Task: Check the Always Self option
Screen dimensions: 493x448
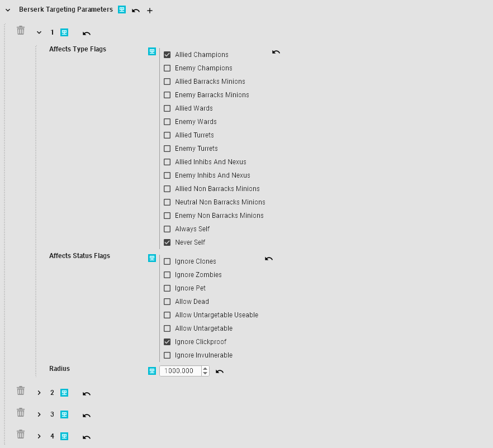Action: [167, 229]
